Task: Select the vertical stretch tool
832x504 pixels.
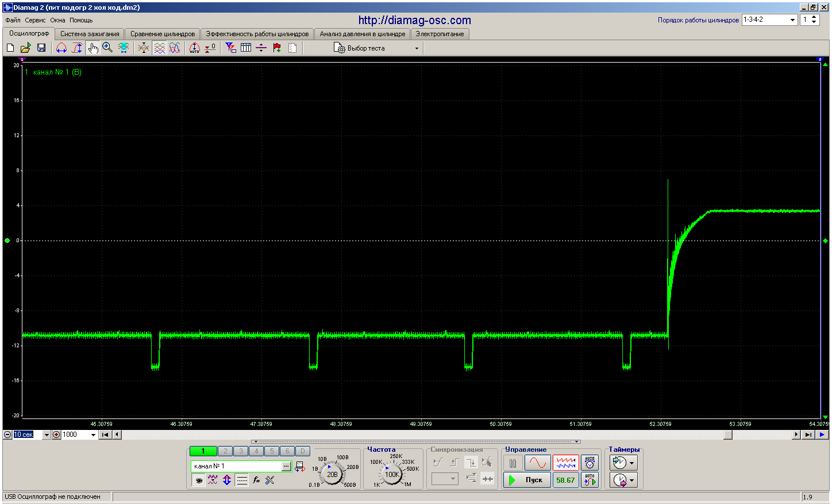Action: click(x=77, y=48)
